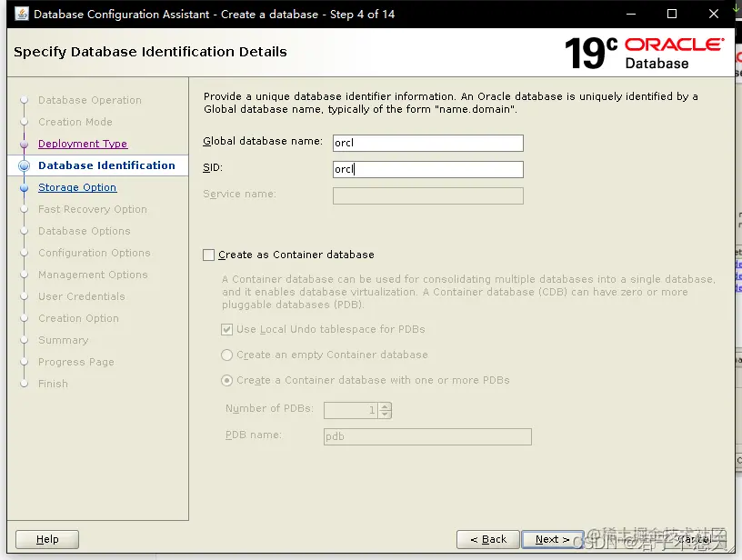
Task: Increase Number of PDBs with up arrow
Action: [386, 406]
